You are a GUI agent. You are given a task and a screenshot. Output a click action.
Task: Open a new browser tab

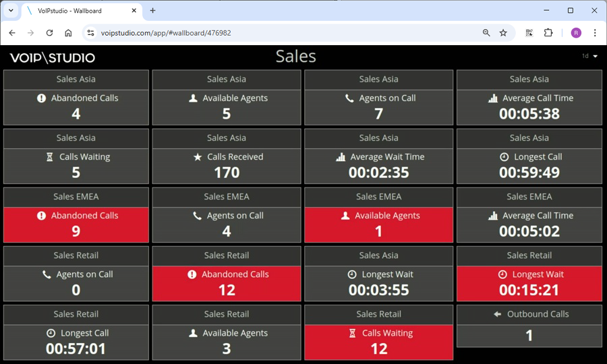[153, 11]
